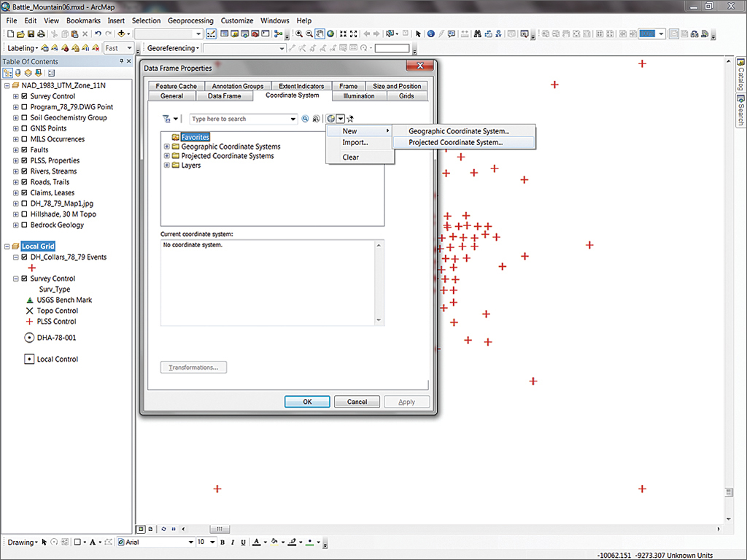Click the Open document folder icon
The width and height of the screenshot is (747, 560).
pyautogui.click(x=20, y=34)
